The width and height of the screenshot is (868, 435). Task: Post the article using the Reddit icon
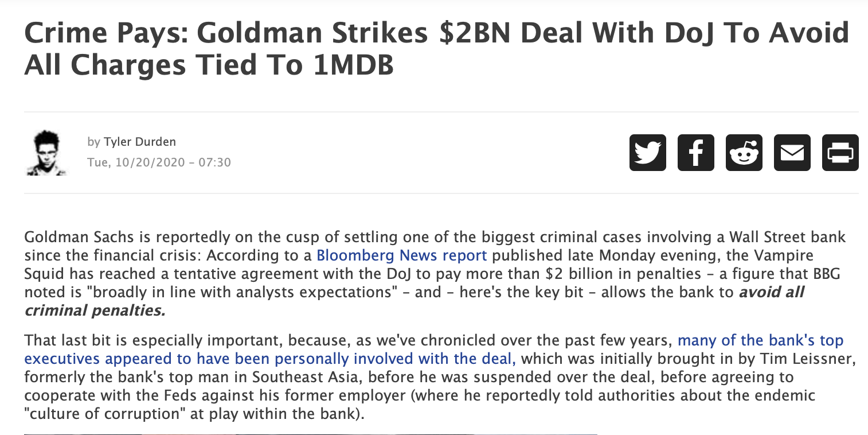click(x=744, y=153)
